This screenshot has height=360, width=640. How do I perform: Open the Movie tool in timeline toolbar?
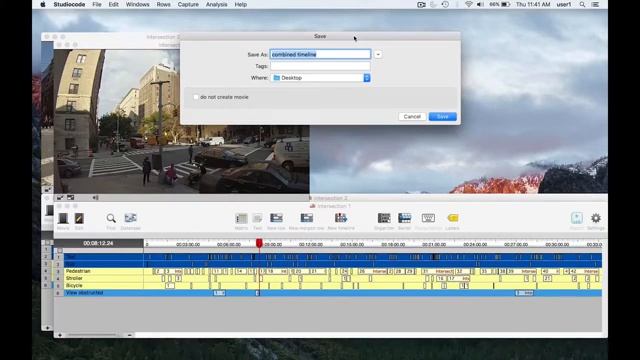click(63, 219)
